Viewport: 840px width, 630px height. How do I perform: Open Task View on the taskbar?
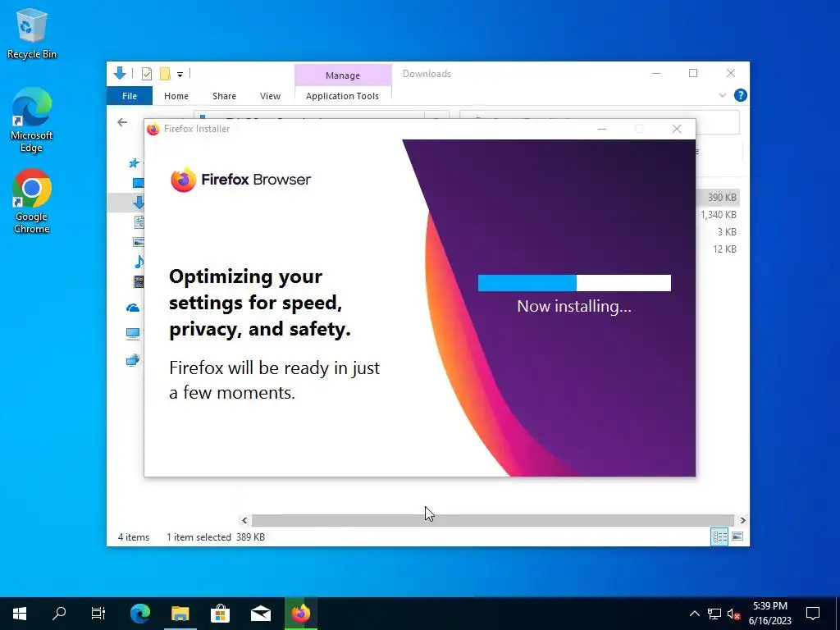98,614
